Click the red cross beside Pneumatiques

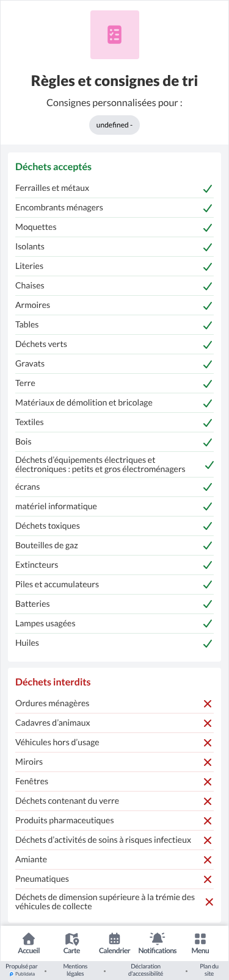coord(208,879)
